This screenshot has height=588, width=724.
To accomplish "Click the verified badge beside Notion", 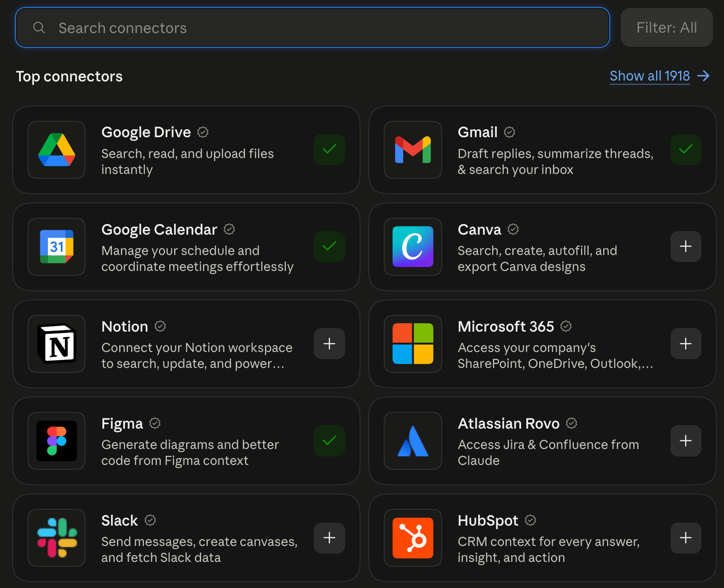I will (160, 326).
